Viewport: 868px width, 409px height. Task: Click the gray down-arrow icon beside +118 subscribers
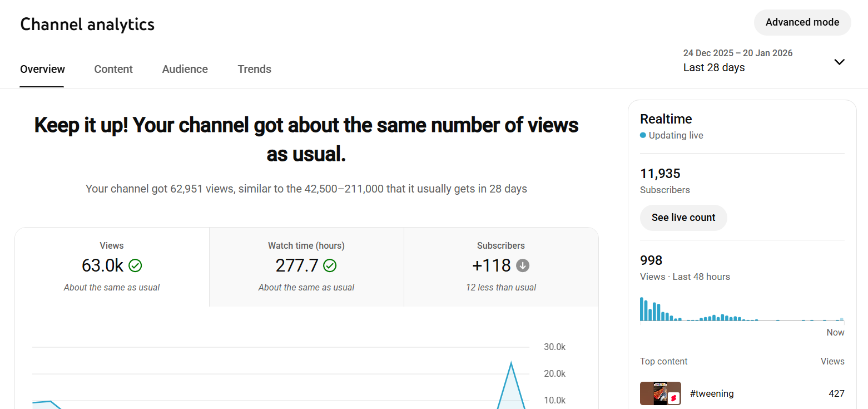click(x=523, y=266)
